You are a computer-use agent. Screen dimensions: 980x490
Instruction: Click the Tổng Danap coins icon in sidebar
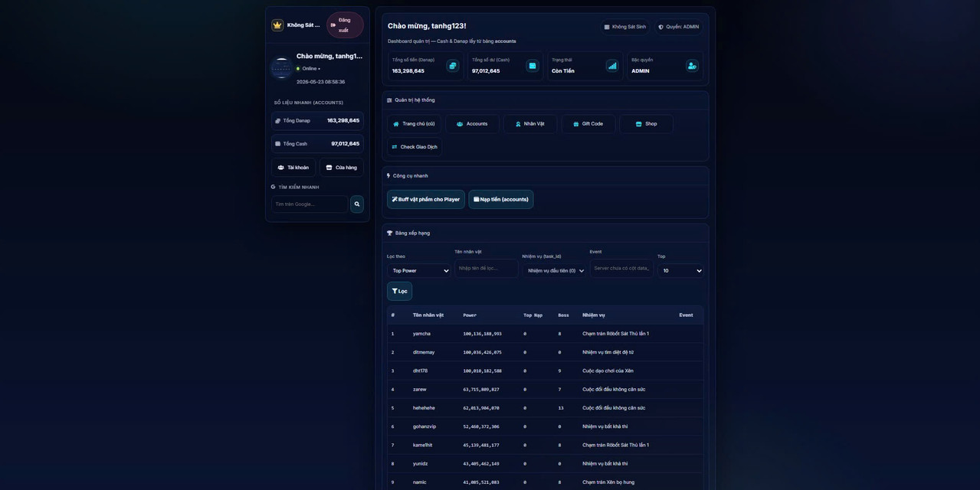point(277,121)
